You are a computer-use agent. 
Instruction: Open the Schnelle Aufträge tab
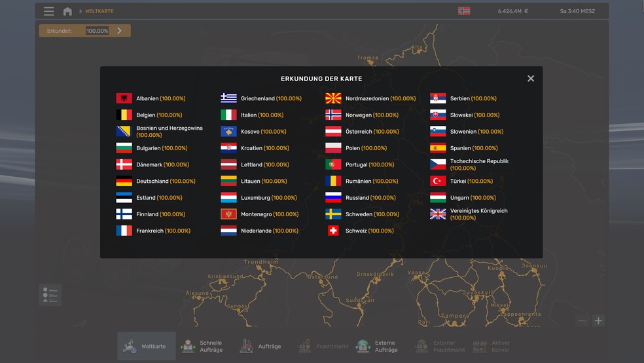[x=202, y=346]
